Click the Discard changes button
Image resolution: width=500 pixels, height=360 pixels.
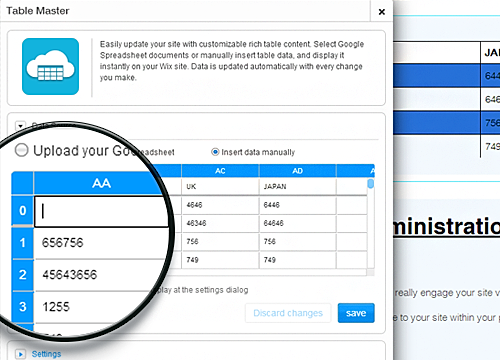[288, 313]
